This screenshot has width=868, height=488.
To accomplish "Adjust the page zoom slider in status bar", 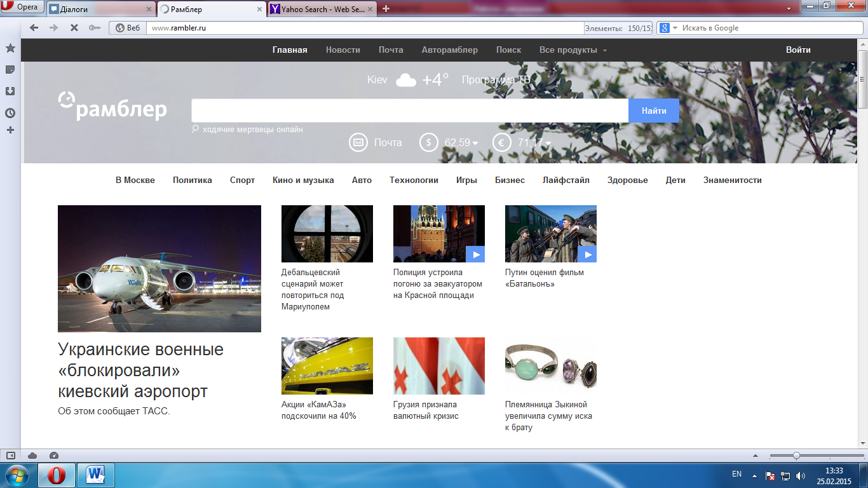I will coord(796,456).
